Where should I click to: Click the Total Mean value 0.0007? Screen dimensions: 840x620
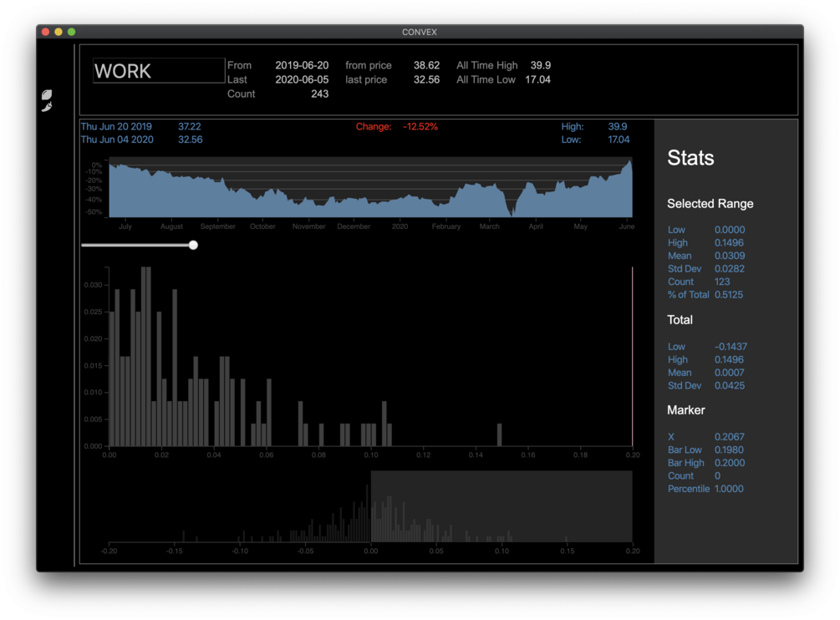[729, 373]
